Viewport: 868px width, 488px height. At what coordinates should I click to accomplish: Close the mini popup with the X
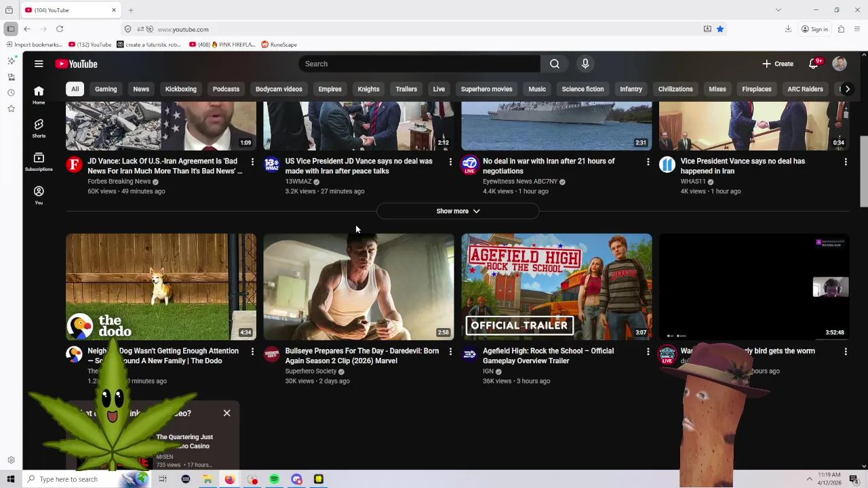pyautogui.click(x=227, y=413)
